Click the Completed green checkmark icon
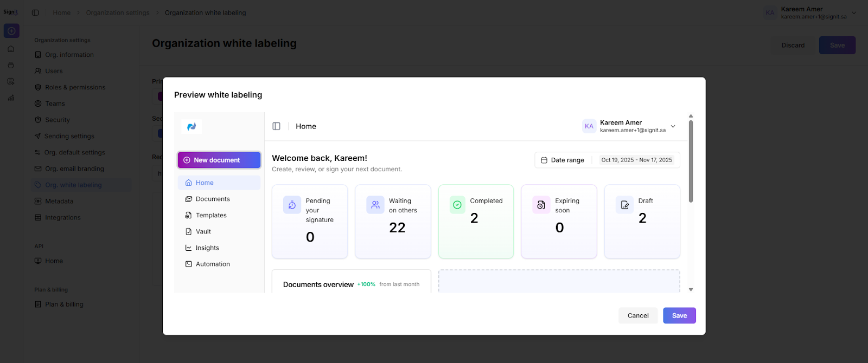Screen dimensions: 868x363 [x=457, y=205]
